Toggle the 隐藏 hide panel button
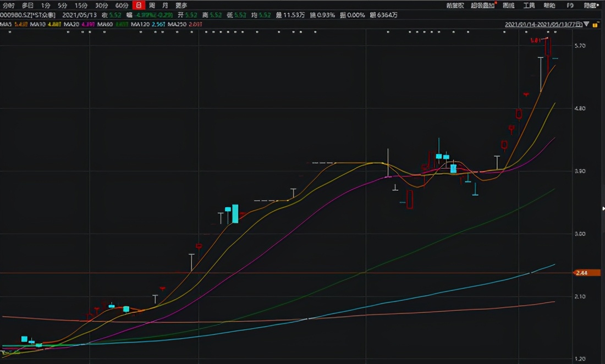The width and height of the screenshot is (605, 364). click(x=591, y=5)
